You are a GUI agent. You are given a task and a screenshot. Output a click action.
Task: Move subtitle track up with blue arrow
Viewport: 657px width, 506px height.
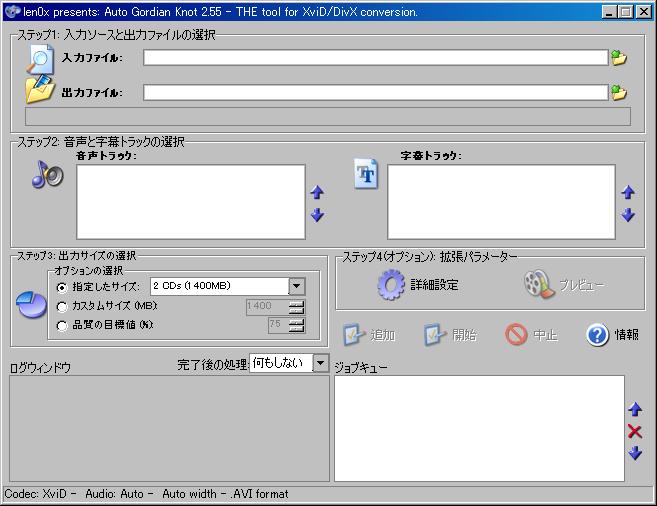coord(628,192)
